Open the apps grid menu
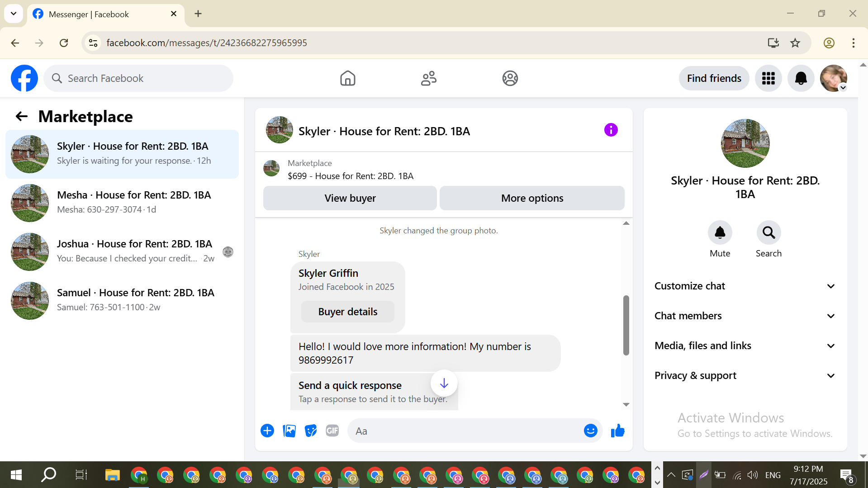 click(768, 78)
